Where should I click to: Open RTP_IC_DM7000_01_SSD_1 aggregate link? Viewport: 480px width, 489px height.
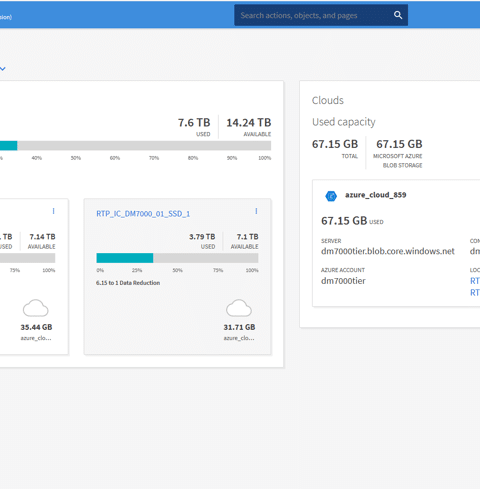(143, 214)
